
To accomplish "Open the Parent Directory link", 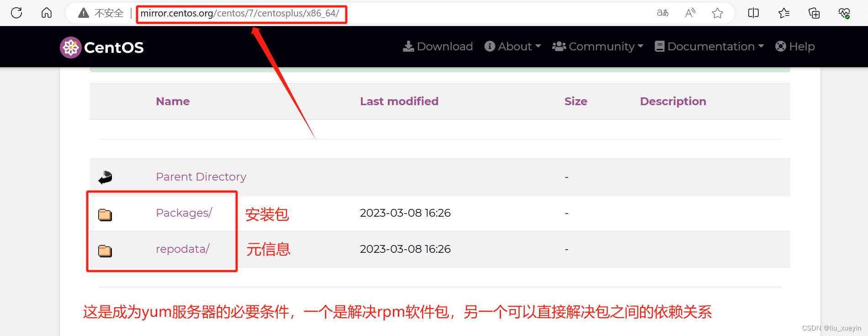I will tap(201, 176).
